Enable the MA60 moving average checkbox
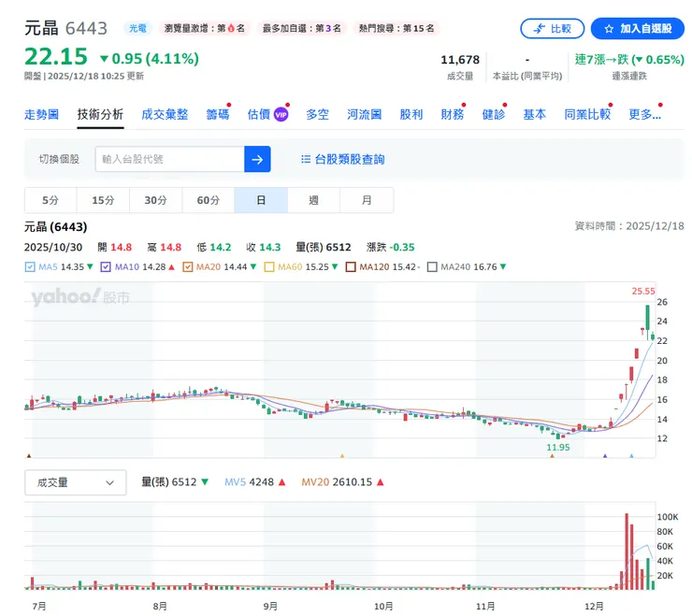This screenshot has height=616, width=692. point(268,267)
